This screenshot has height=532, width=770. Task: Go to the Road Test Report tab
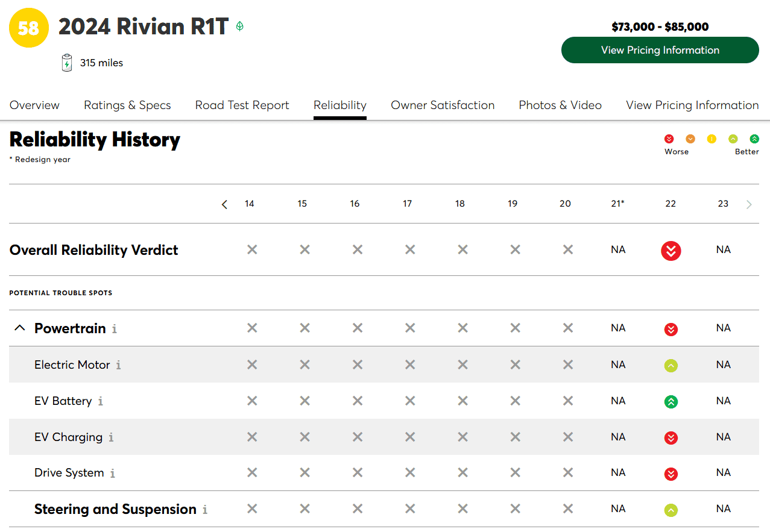(242, 105)
